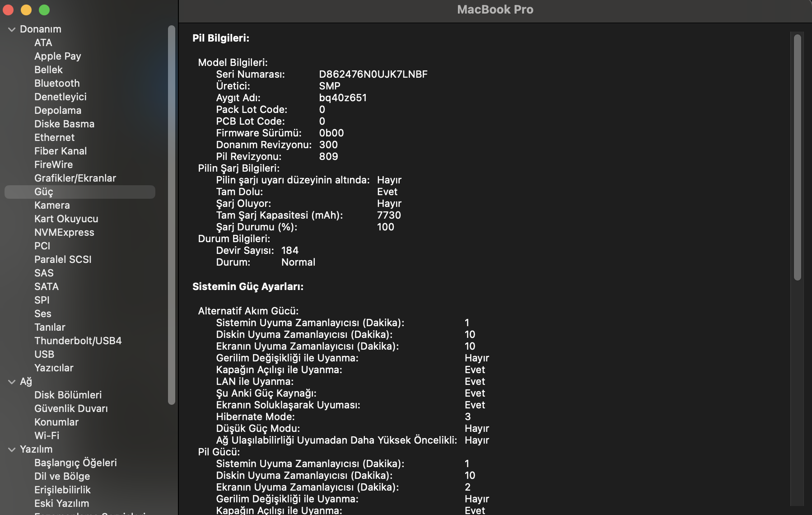Select Kamera under Donanım
The width and height of the screenshot is (812, 515).
pyautogui.click(x=52, y=205)
